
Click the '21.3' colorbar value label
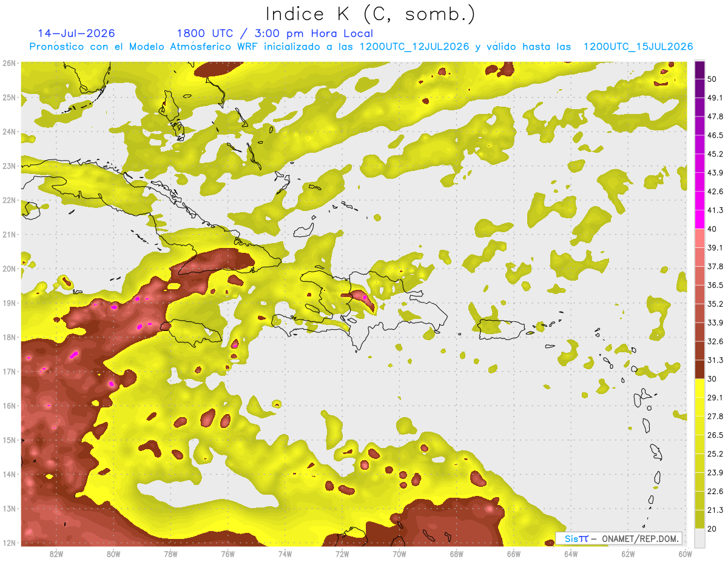(715, 510)
